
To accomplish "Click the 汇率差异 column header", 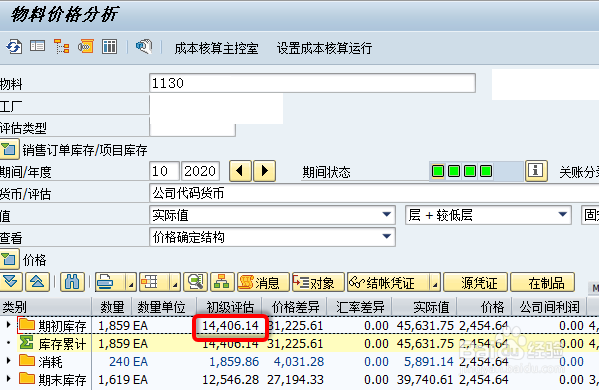I will point(359,307).
